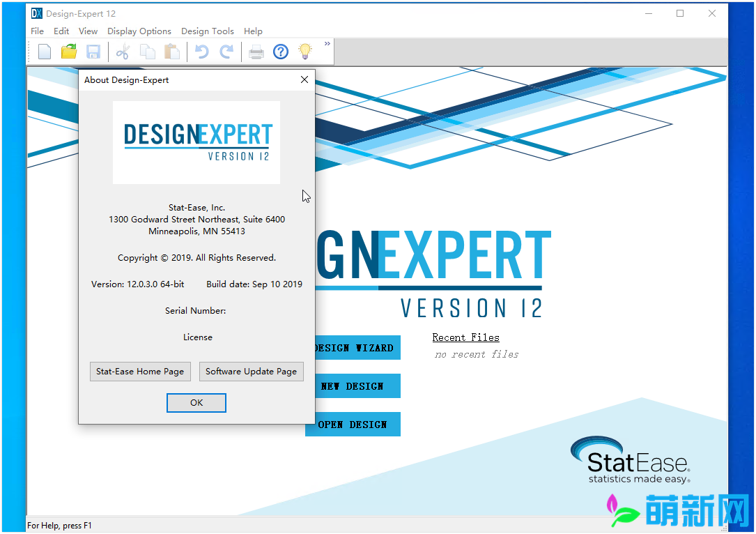Screen dimensions: 756x534
Task: Open the Display Options menu
Action: 139,31
